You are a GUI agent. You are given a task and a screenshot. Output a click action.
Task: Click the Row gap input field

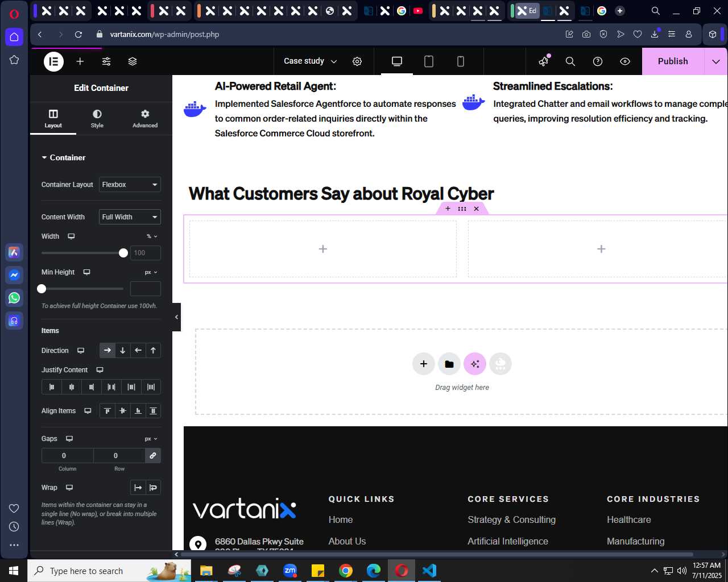click(x=119, y=455)
